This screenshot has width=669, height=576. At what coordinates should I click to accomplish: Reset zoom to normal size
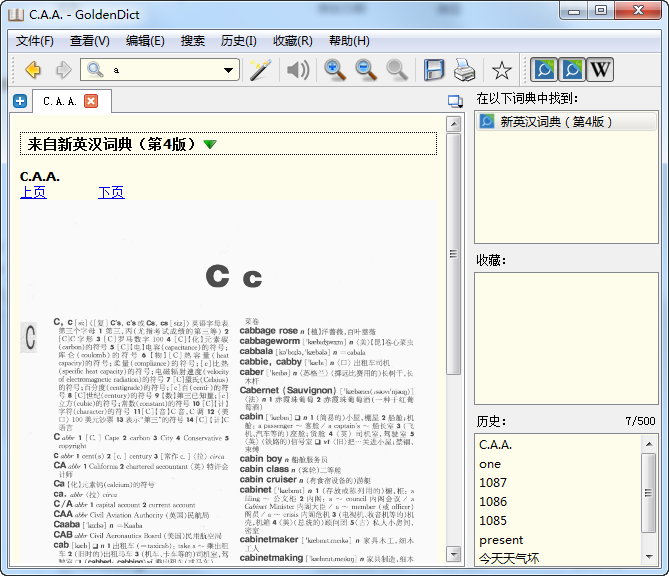[397, 70]
